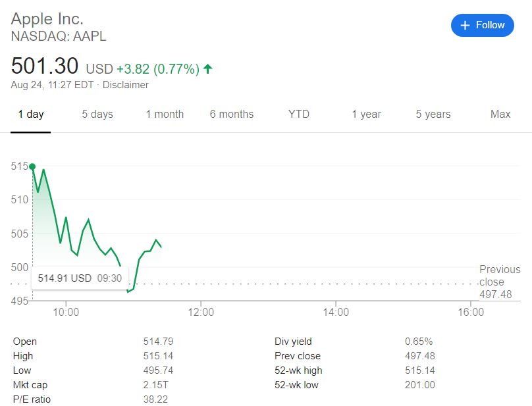Click the 501.30 current price
Viewport: 532px width, 406px height.
point(45,65)
